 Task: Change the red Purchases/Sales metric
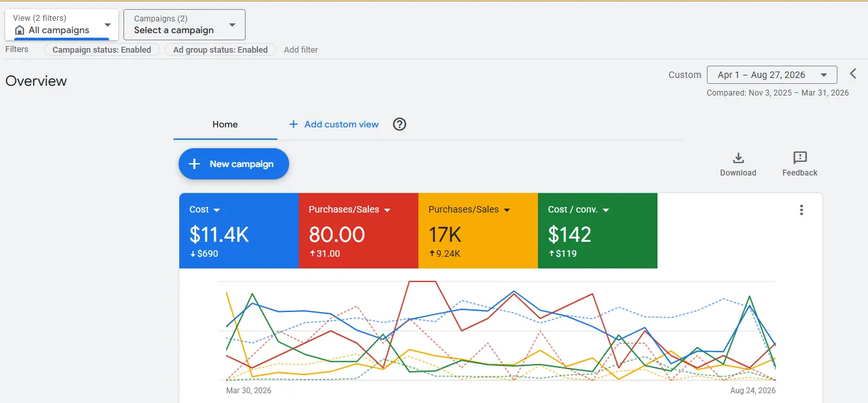click(349, 209)
